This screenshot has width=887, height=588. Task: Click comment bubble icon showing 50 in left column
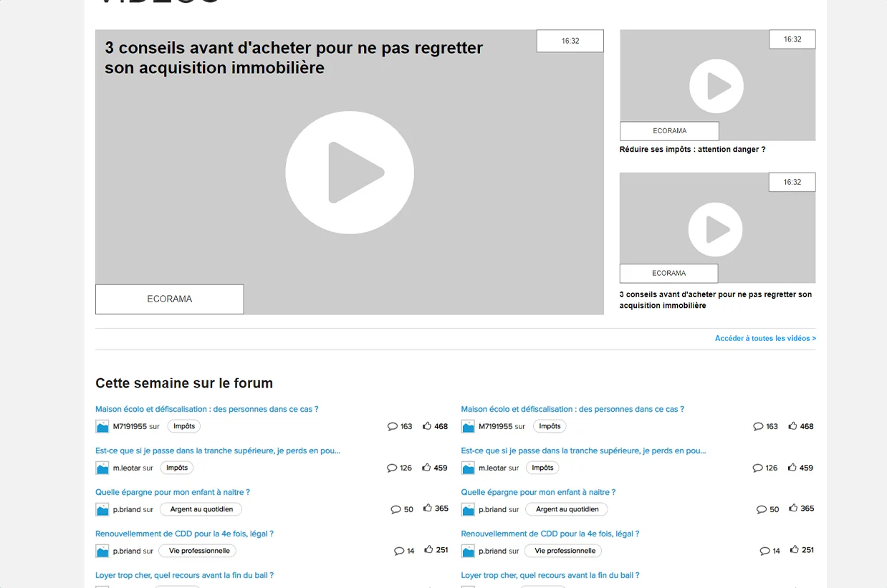click(x=395, y=509)
